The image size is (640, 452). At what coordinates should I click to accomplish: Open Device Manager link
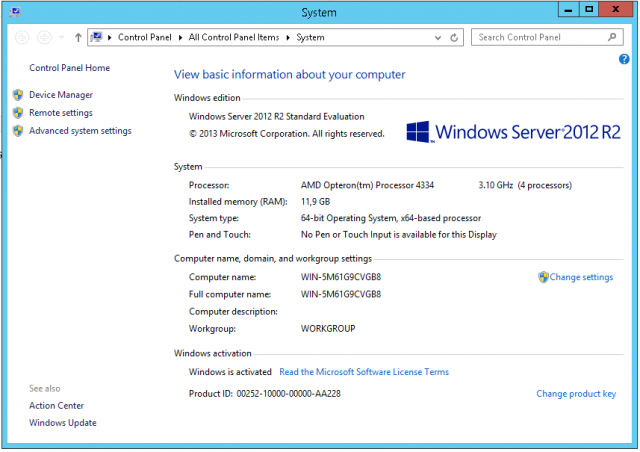[x=61, y=95]
